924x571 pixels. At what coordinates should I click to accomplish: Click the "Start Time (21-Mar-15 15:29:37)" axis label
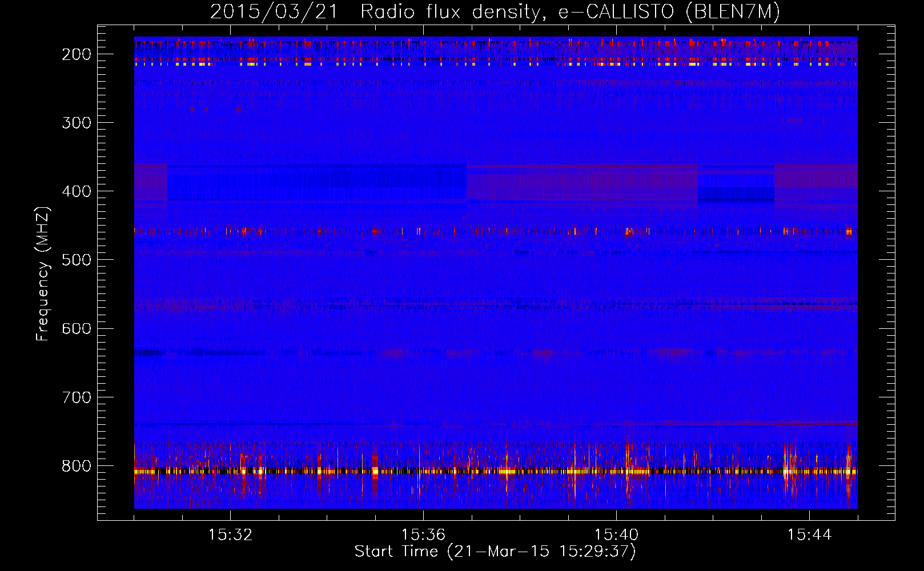495,552
